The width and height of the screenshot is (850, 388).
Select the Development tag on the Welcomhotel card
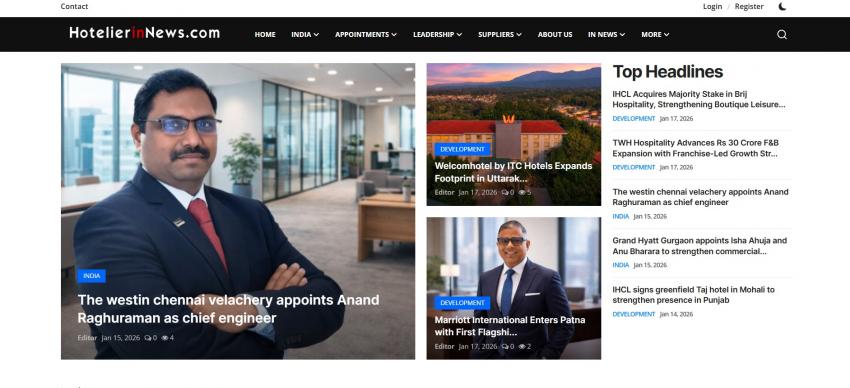tap(462, 149)
